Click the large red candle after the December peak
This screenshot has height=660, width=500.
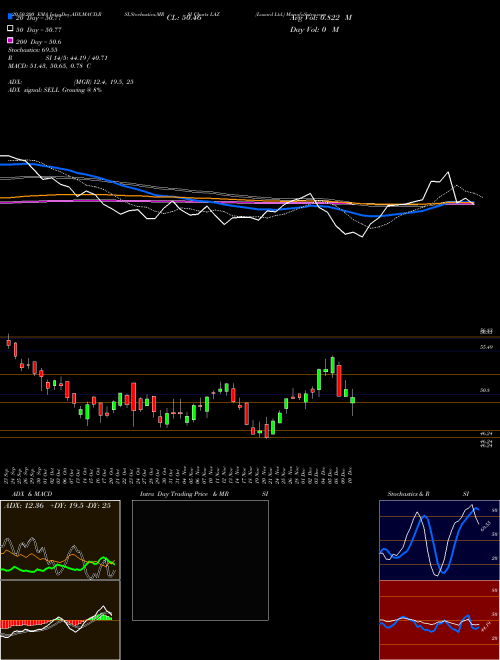point(339,380)
